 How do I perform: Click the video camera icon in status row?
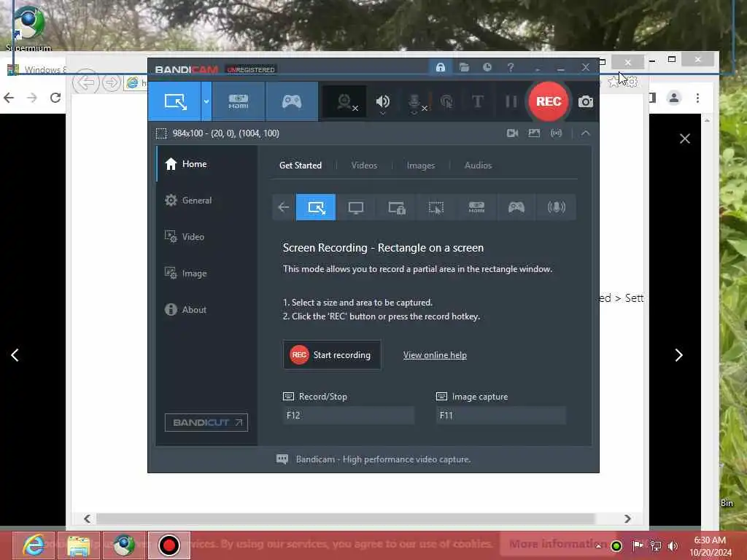pos(512,133)
